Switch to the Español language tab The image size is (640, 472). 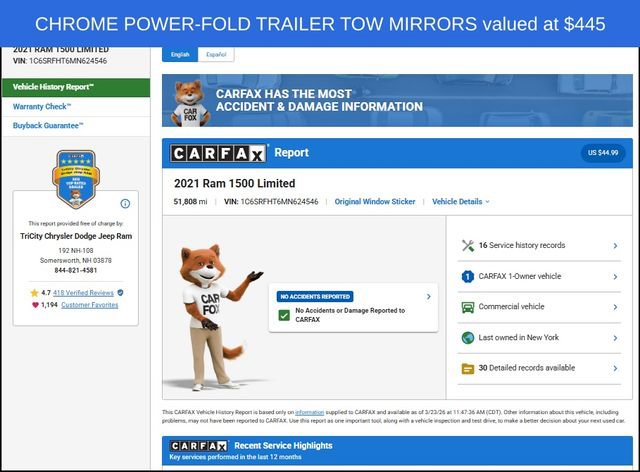(x=215, y=55)
